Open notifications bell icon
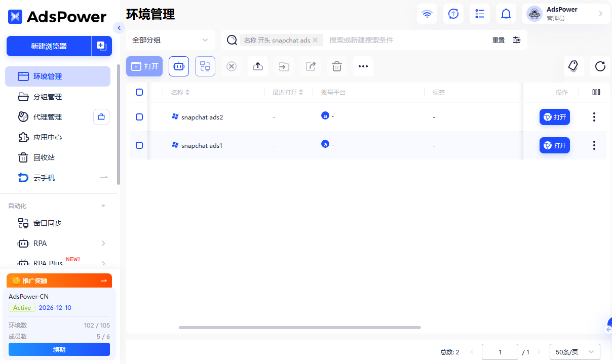Viewport: 612px width, 364px height. [x=506, y=14]
